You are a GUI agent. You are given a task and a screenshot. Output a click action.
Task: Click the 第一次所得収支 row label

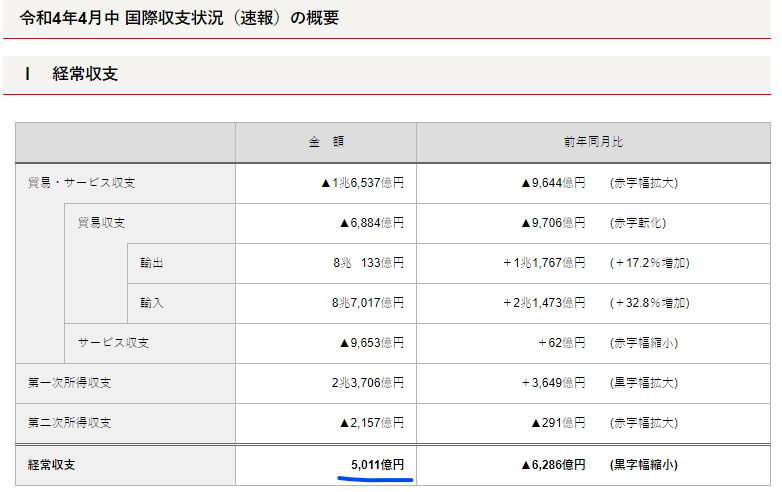click(70, 383)
